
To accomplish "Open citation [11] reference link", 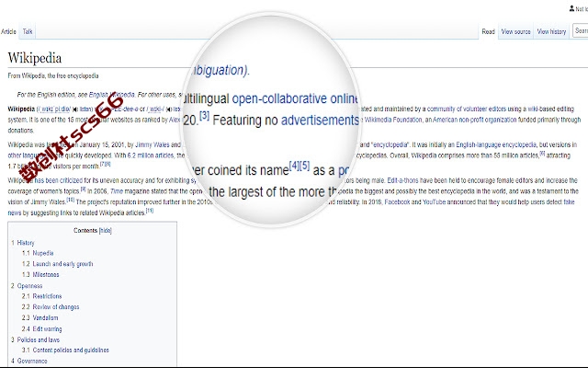I will click(x=150, y=211).
